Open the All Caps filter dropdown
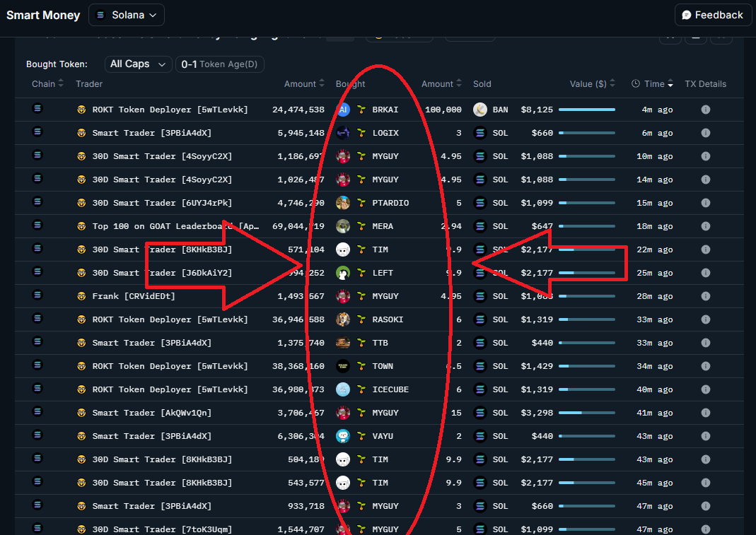The width and height of the screenshot is (756, 535). (139, 64)
